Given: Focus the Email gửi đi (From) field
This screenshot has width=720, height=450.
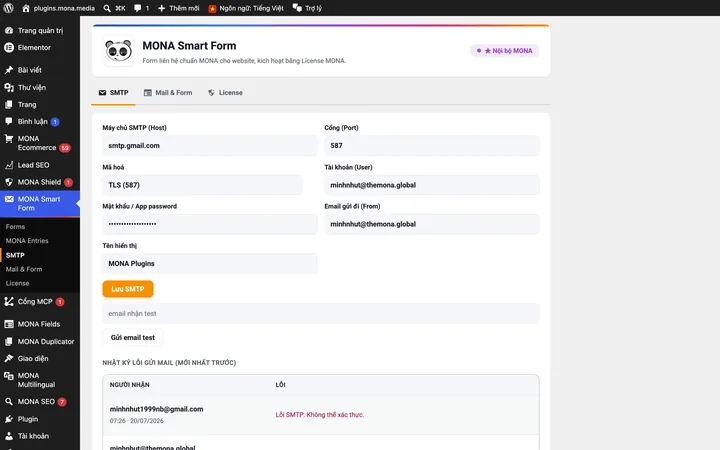Looking at the screenshot, I should 432,224.
